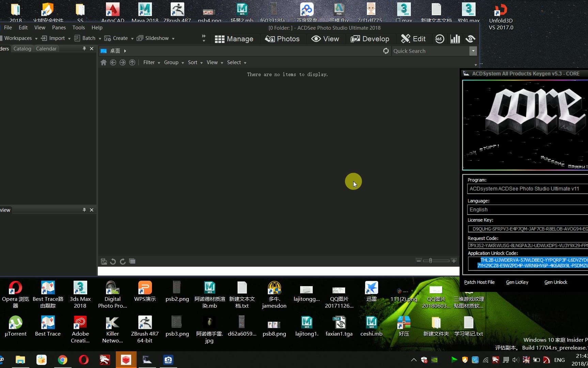The image size is (588, 368).
Task: Open the 365 mode icon
Action: pyautogui.click(x=439, y=39)
